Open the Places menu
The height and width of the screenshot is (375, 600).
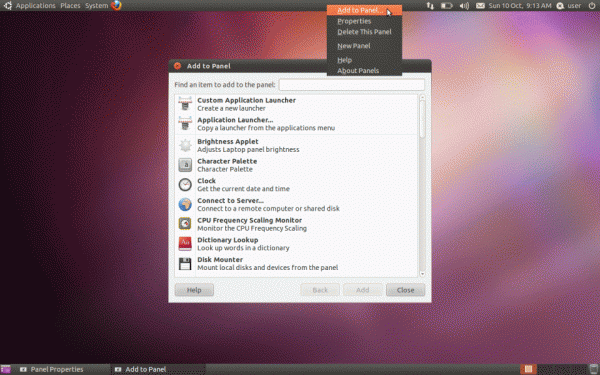pyautogui.click(x=70, y=6)
